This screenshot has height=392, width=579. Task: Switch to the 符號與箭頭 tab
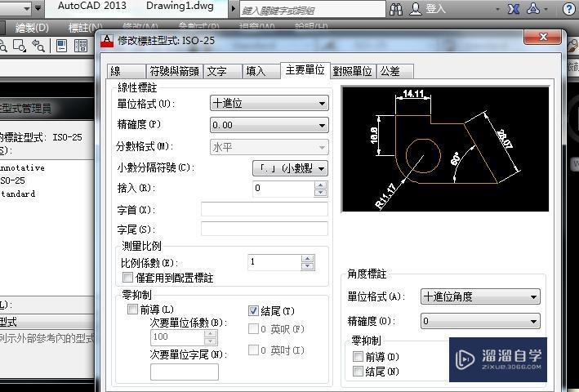pyautogui.click(x=174, y=71)
